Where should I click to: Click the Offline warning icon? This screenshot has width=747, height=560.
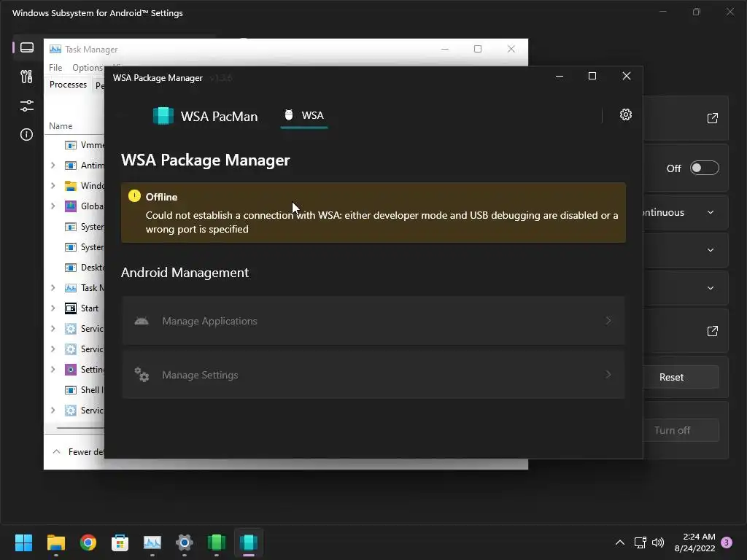coord(134,196)
